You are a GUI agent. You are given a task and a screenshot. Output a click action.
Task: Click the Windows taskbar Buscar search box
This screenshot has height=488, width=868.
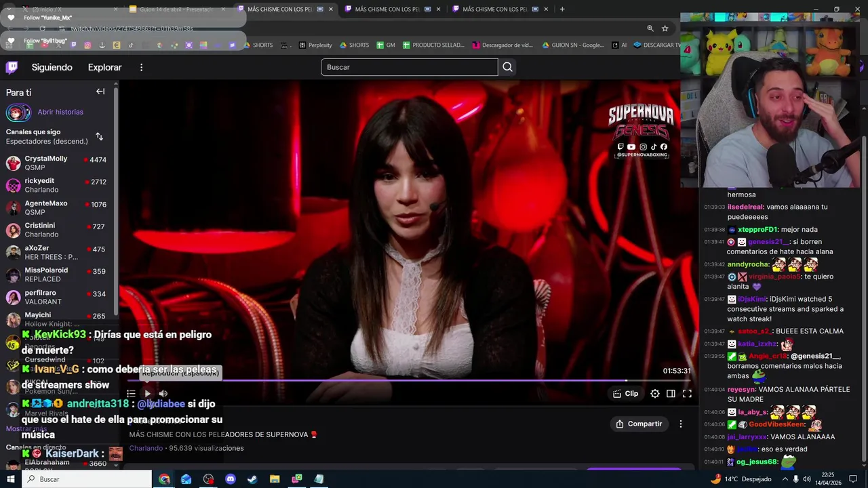coord(87,479)
